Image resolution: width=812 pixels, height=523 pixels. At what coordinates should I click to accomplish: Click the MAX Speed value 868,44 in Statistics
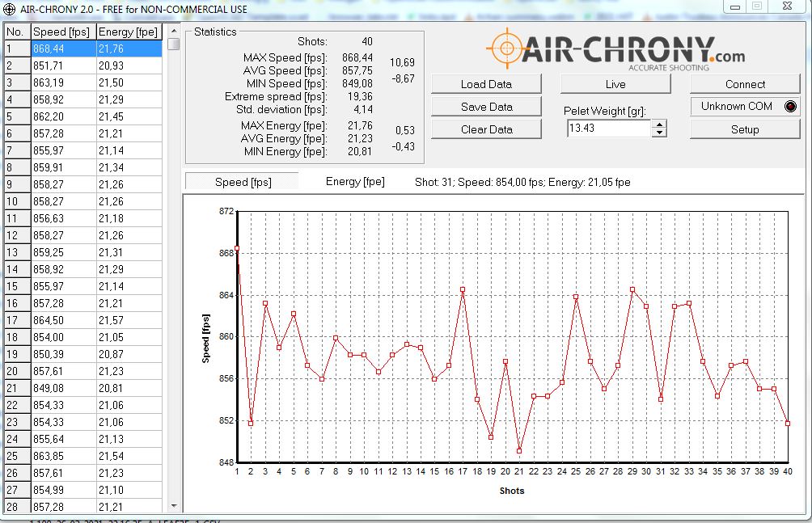[357, 57]
